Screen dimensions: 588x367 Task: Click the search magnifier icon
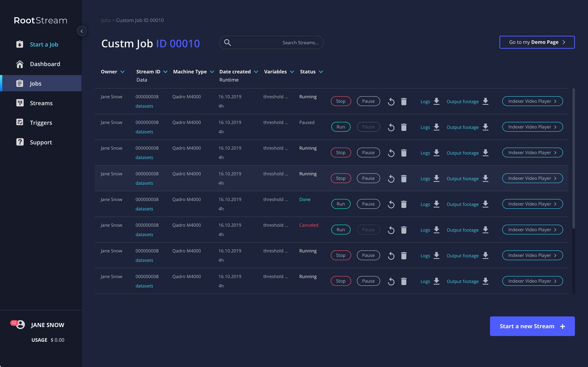[227, 42]
